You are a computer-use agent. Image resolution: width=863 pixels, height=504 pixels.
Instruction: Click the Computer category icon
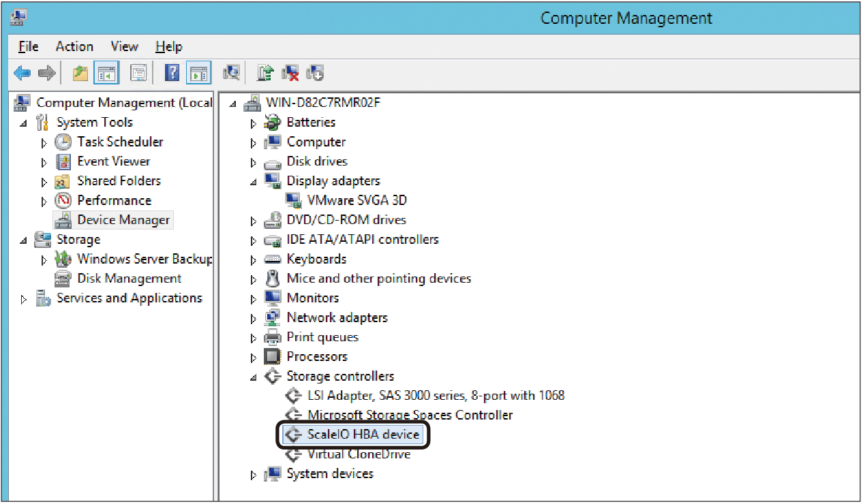point(273,142)
